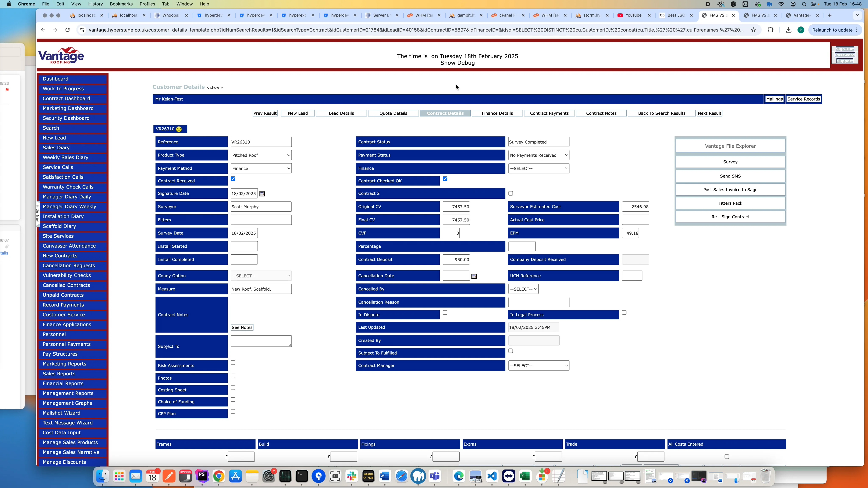Click the smiley icon next to VR26310

coord(179,129)
